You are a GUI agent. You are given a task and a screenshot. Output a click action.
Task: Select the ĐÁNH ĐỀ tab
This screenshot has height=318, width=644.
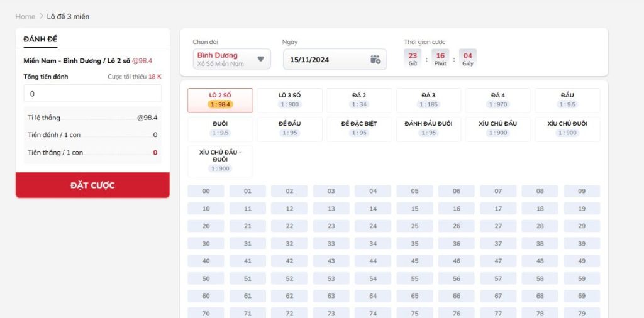tap(40, 39)
